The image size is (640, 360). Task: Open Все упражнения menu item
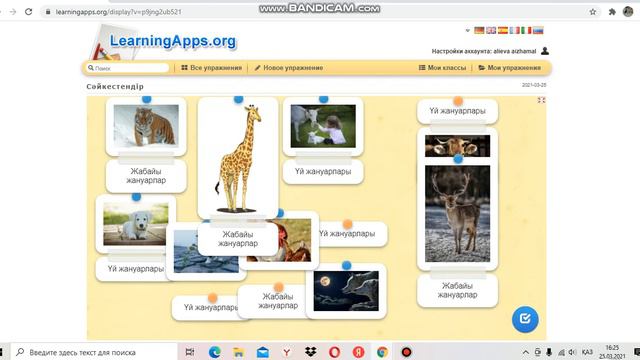(211, 68)
